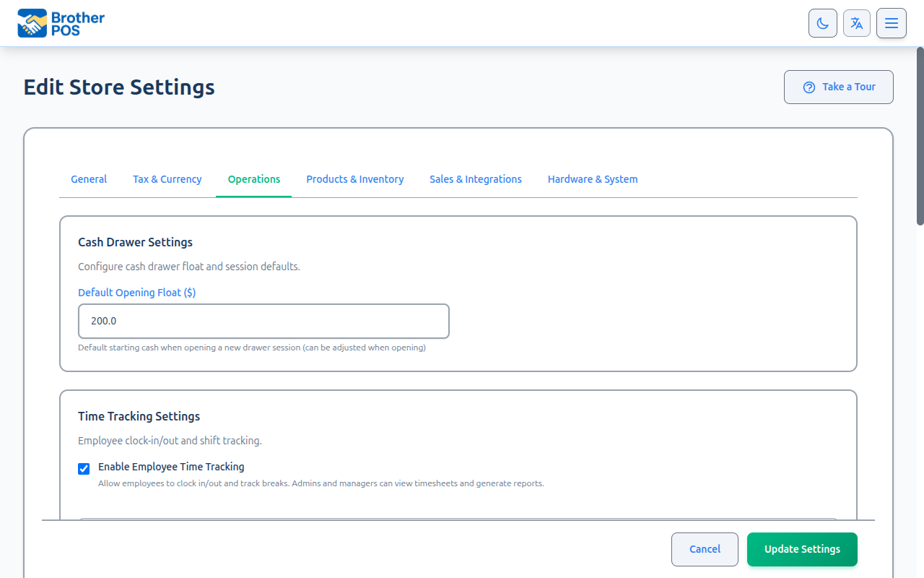
Task: Click the Brother POS logo
Action: point(60,22)
